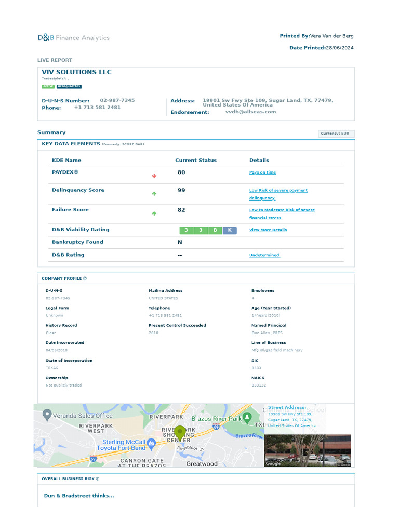Click the red down arrow beside PAYDEX
Image resolution: width=399 pixels, height=532 pixels.
point(154,176)
